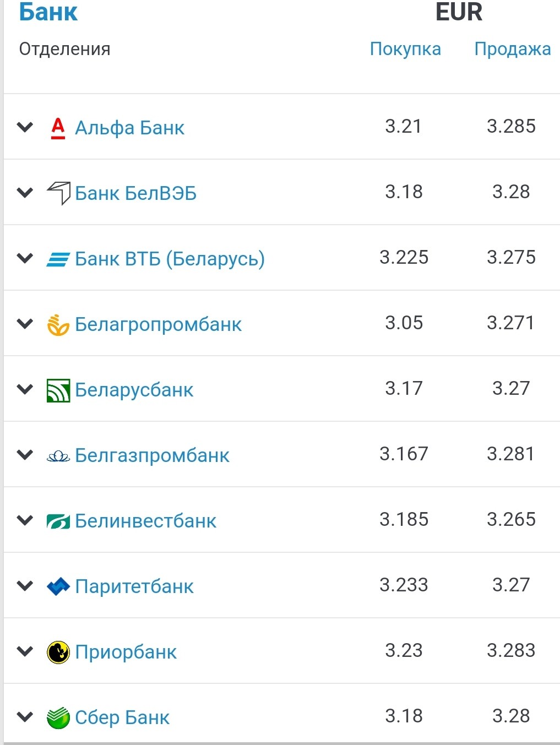Sort by the Банк column header
Image resolution: width=560 pixels, height=745 pixels.
pyautogui.click(x=48, y=12)
